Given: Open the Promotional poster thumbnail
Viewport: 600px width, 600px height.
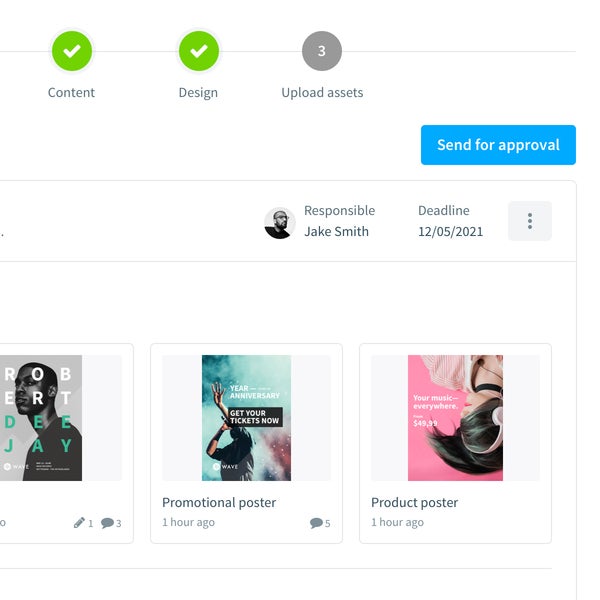Looking at the screenshot, I should (246, 418).
